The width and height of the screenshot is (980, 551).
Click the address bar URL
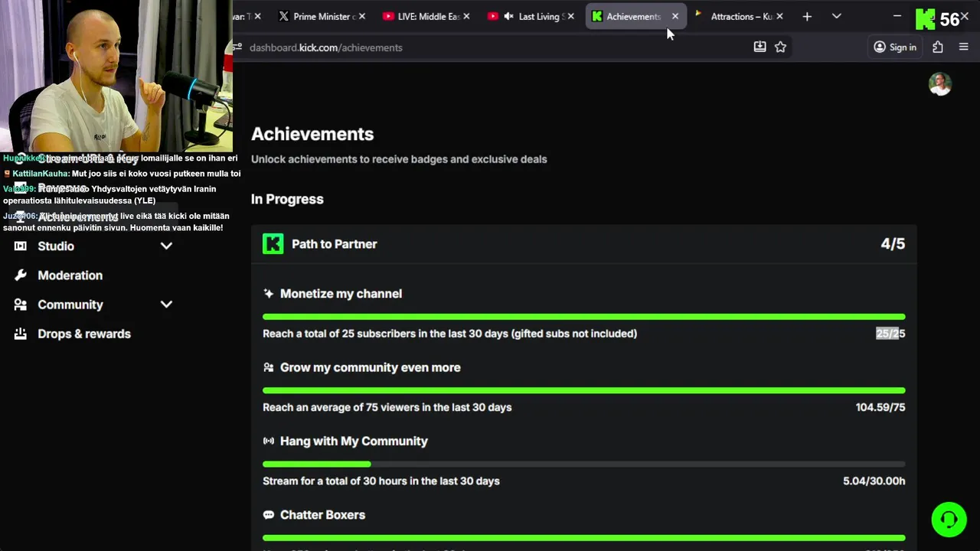[x=325, y=47]
